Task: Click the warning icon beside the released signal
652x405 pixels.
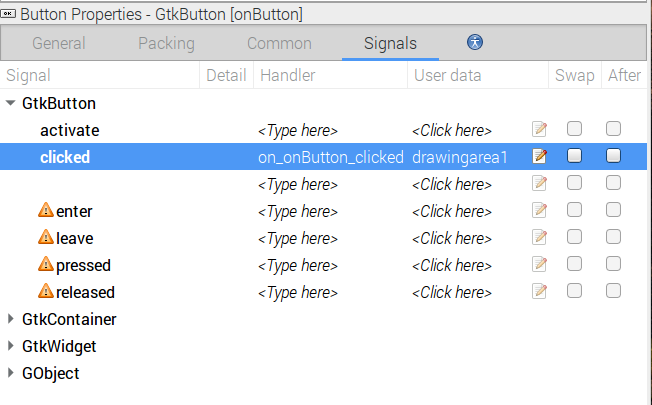Action: [46, 292]
